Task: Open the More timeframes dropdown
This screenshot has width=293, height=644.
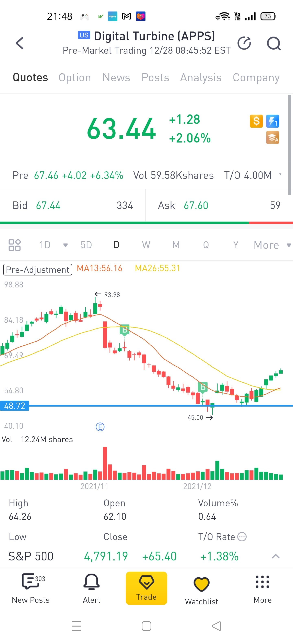Action: point(273,245)
